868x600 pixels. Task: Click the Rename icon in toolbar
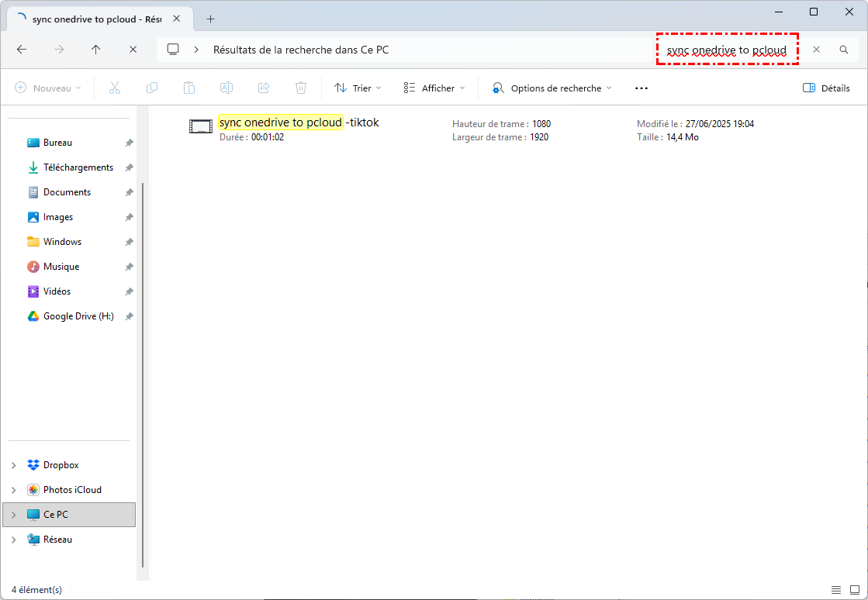coord(227,88)
